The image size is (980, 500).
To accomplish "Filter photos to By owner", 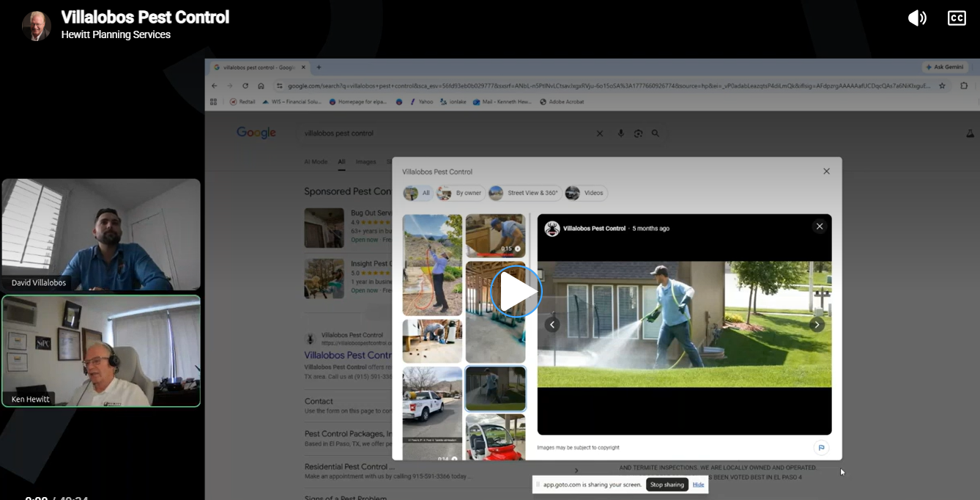I will click(460, 193).
